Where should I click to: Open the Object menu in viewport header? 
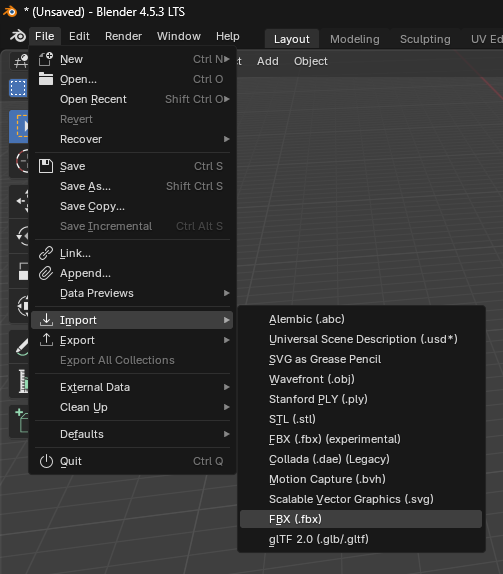(x=310, y=61)
